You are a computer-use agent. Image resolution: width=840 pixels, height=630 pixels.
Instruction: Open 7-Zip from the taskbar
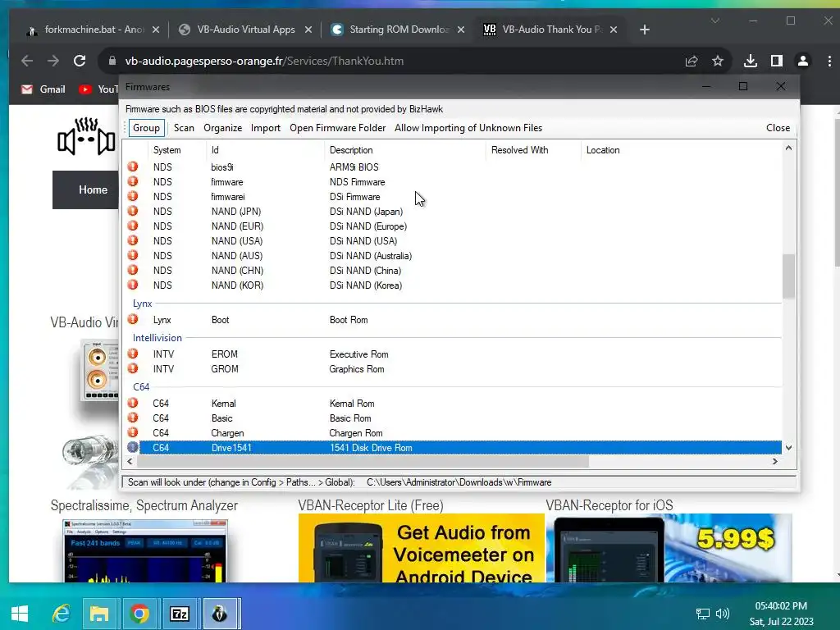point(179,614)
